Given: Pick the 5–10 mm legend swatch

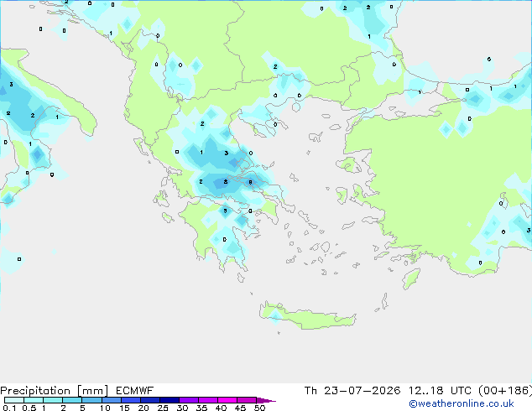Looking at the screenshot, I should [91, 400].
